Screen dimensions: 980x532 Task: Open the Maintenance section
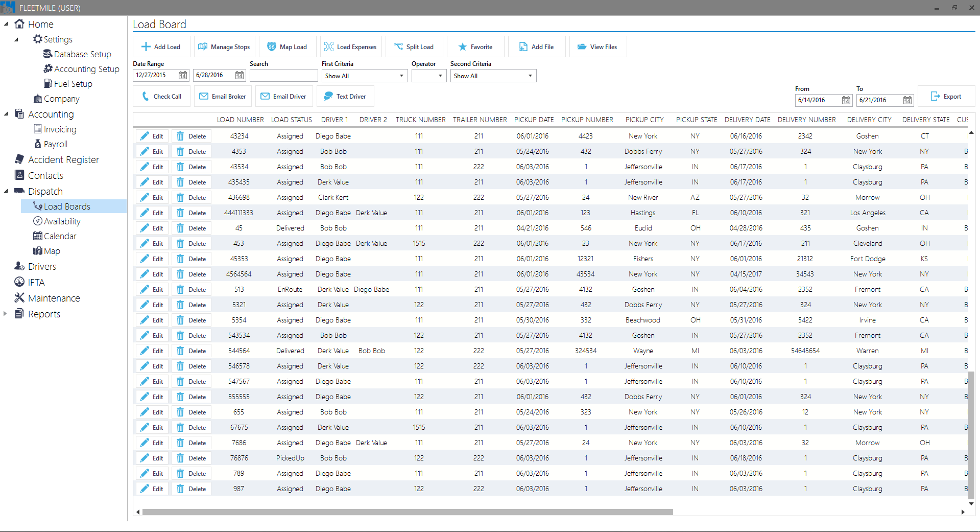(47, 298)
